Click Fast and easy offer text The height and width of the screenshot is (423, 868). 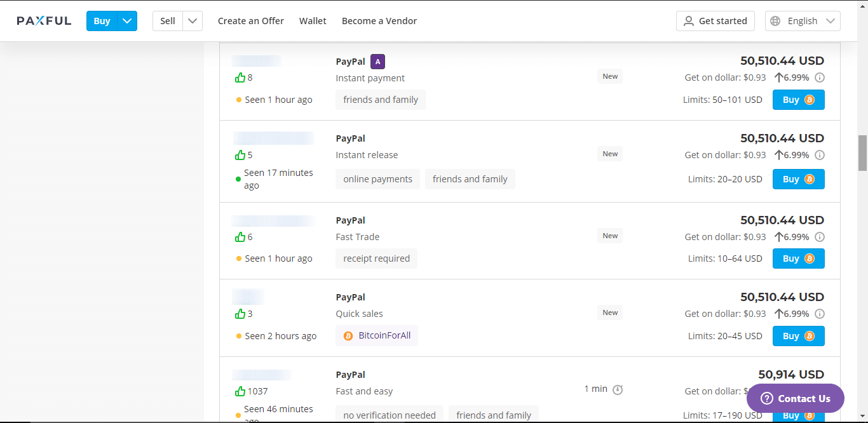[x=364, y=391]
